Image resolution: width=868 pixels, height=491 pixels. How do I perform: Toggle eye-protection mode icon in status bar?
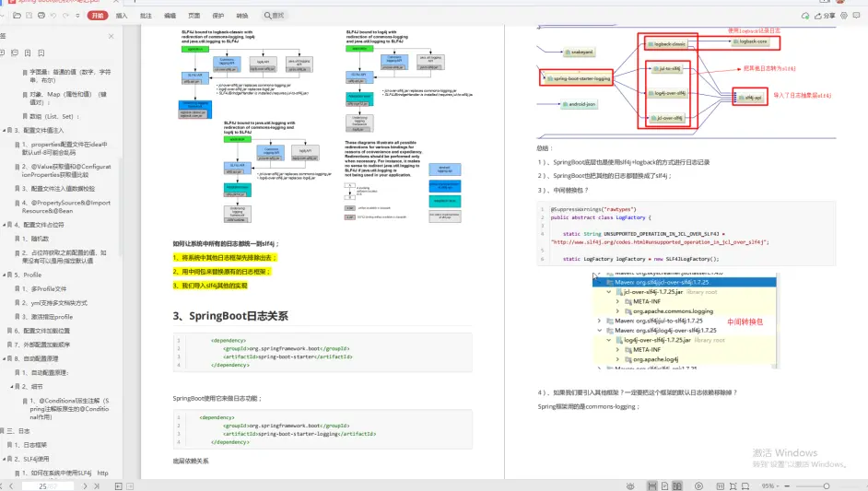click(630, 486)
